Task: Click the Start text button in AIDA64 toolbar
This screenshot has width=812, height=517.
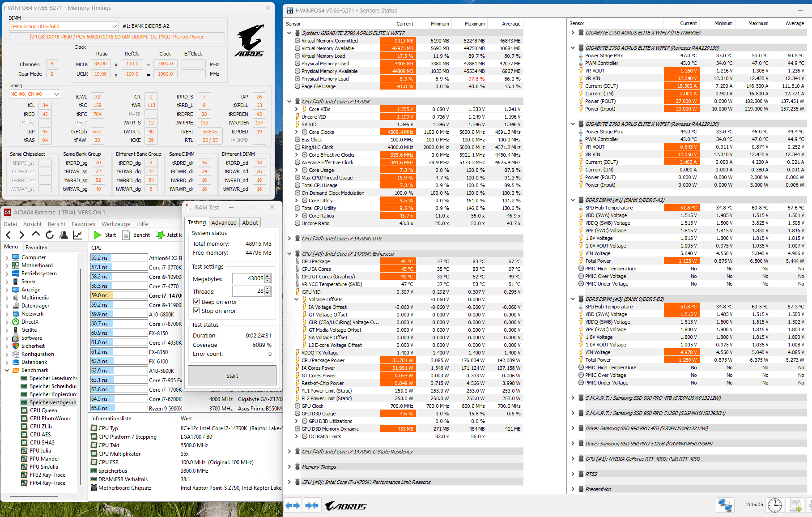Action: (110, 235)
